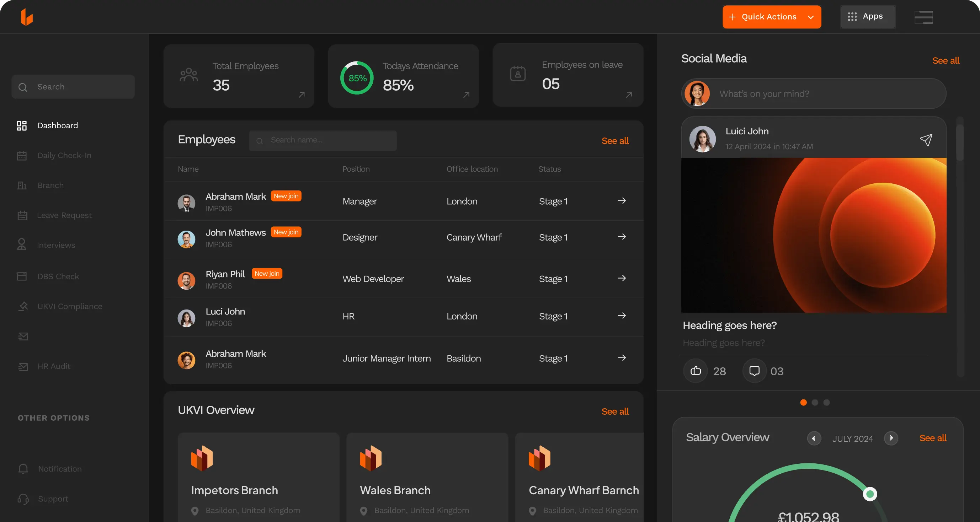Open Luci John row arrow
The image size is (980, 522).
tap(622, 316)
